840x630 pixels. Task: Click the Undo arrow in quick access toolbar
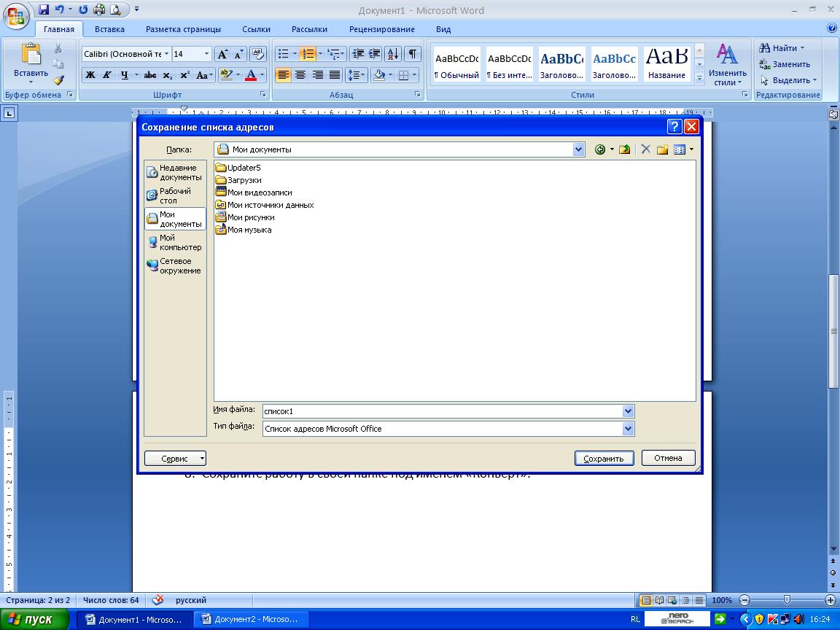coord(60,9)
